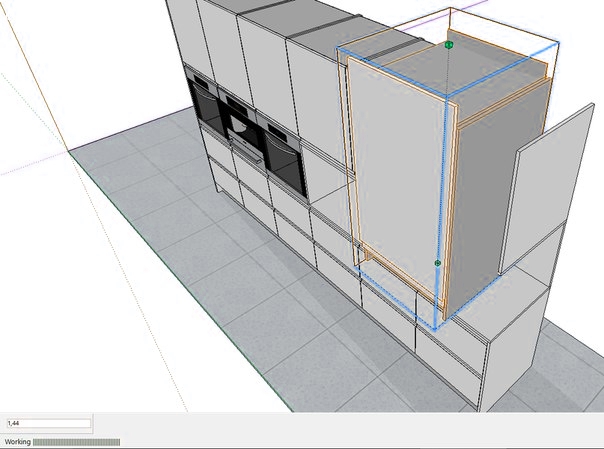Click the green grip near the cabinet bottom

click(438, 263)
